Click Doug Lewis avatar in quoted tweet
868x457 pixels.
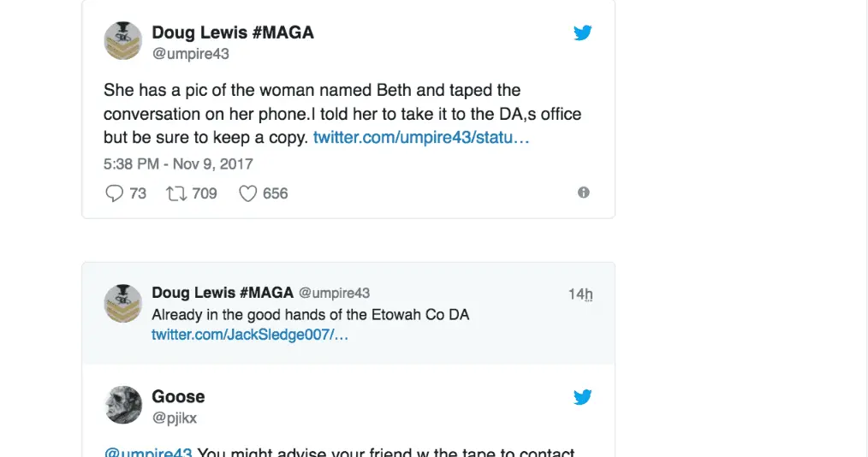click(122, 303)
